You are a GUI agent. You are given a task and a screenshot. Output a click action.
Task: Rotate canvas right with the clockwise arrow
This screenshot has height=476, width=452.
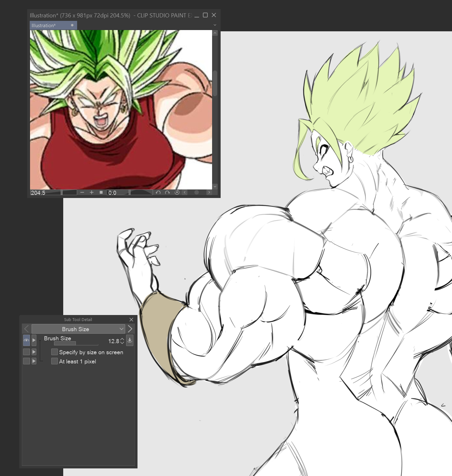(x=168, y=192)
